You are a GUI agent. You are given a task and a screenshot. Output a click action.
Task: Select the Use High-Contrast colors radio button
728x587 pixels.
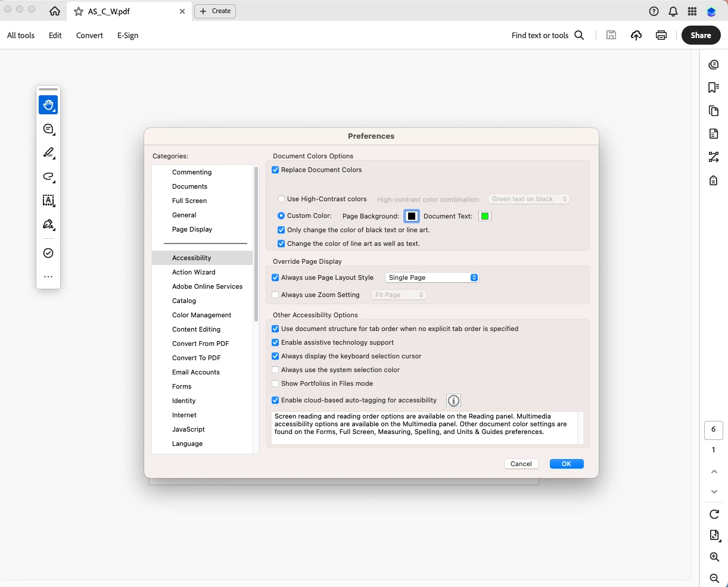tap(281, 199)
